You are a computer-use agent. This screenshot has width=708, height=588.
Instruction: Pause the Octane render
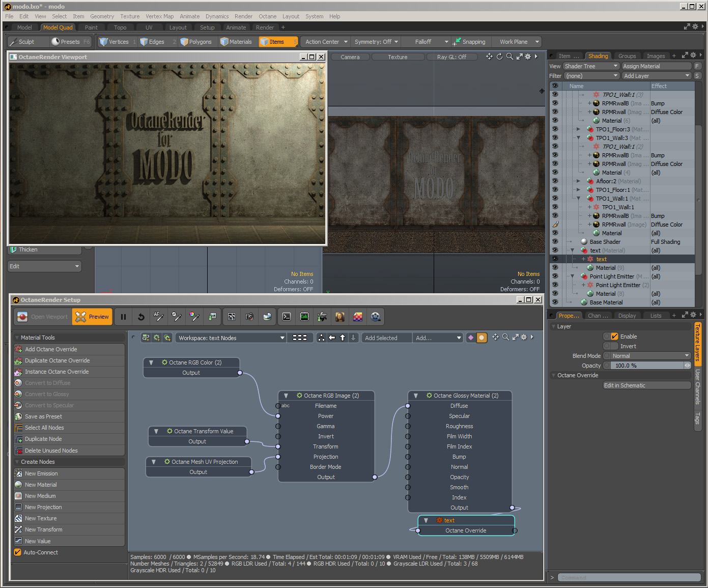123,317
